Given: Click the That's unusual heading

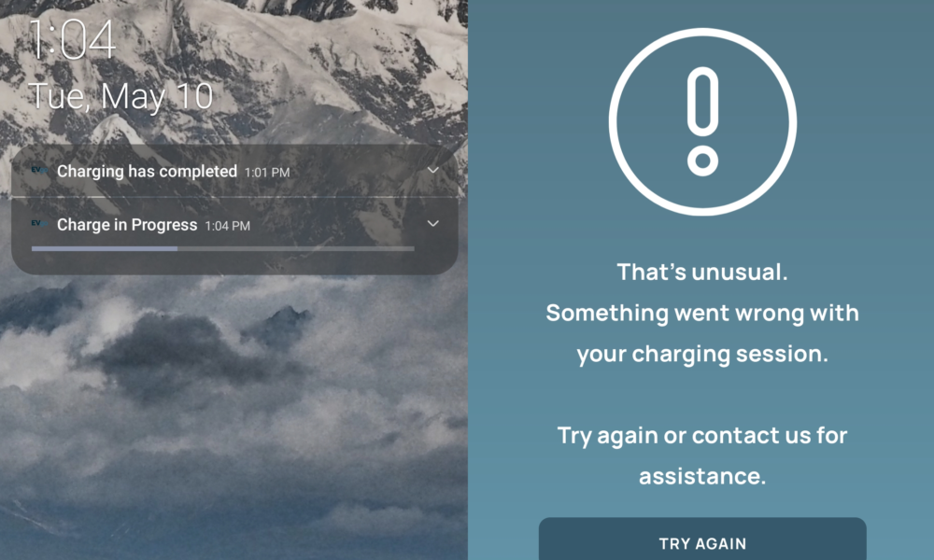Looking at the screenshot, I should pos(702,272).
